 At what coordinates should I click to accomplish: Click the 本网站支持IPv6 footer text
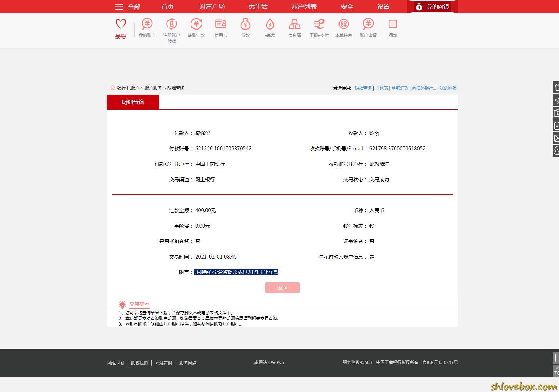269,362
